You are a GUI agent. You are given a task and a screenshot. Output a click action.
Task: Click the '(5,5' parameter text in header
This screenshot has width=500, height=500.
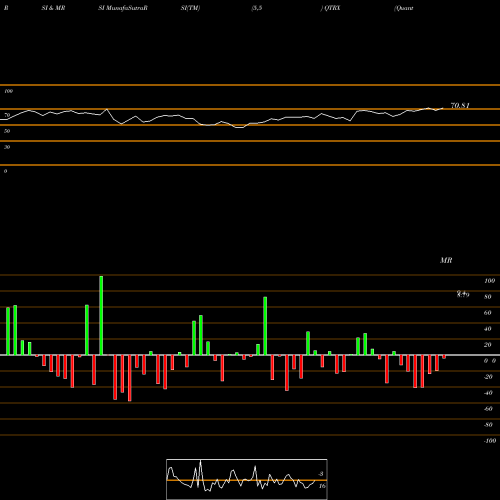[x=257, y=8]
